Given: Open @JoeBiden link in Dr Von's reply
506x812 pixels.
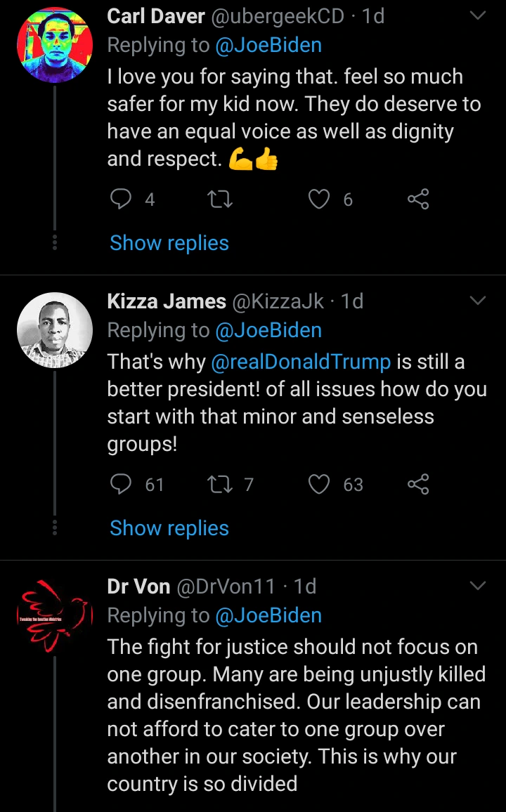Looking at the screenshot, I should coord(268,615).
